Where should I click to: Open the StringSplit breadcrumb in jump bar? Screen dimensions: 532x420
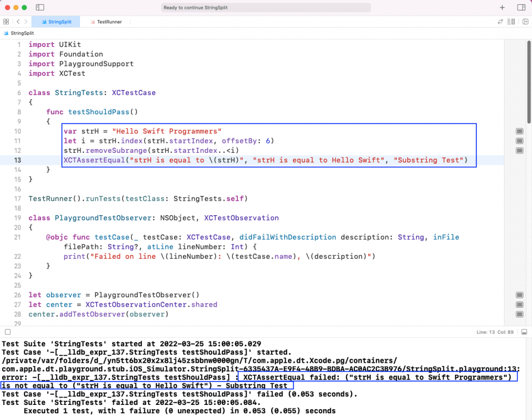(x=21, y=33)
